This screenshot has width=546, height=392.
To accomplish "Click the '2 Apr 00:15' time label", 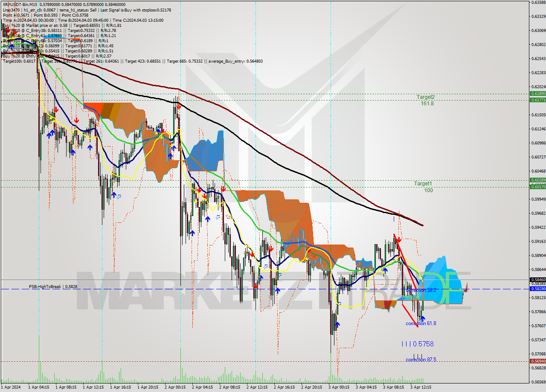I will point(176,387).
